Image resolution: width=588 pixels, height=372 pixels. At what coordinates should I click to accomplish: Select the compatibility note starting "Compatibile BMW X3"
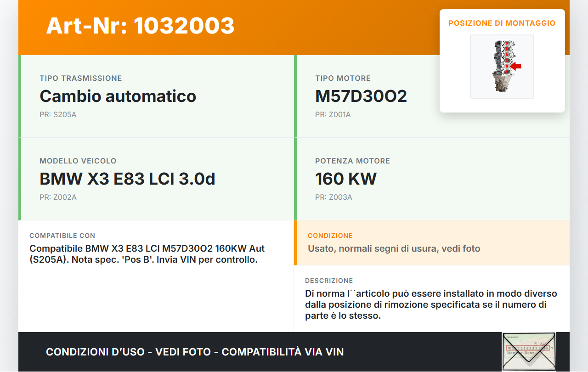coord(147,254)
